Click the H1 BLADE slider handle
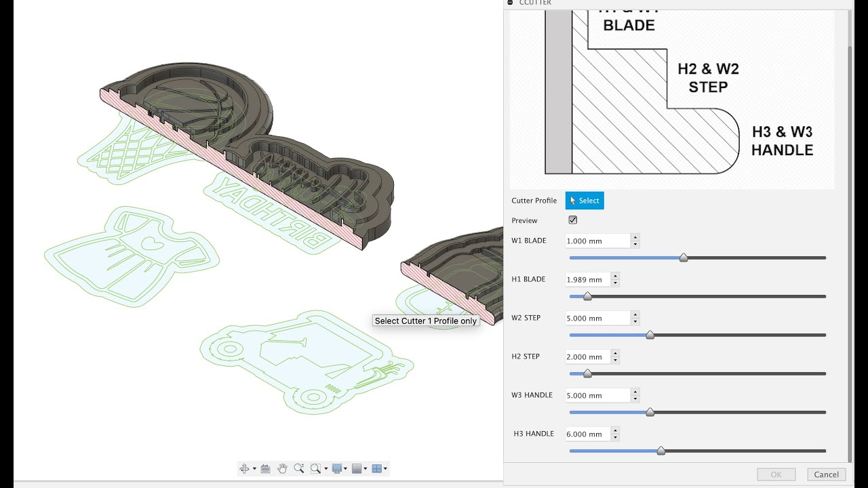The height and width of the screenshot is (488, 868). point(587,296)
